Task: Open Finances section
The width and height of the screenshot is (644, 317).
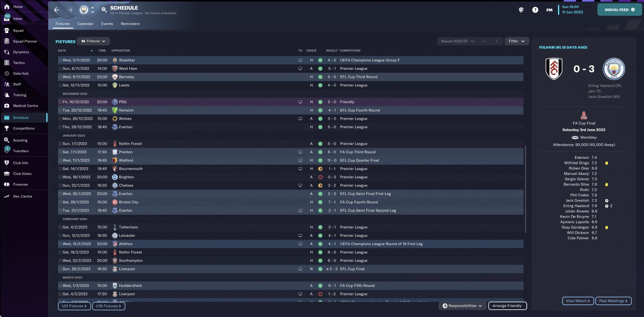Action: [20, 184]
